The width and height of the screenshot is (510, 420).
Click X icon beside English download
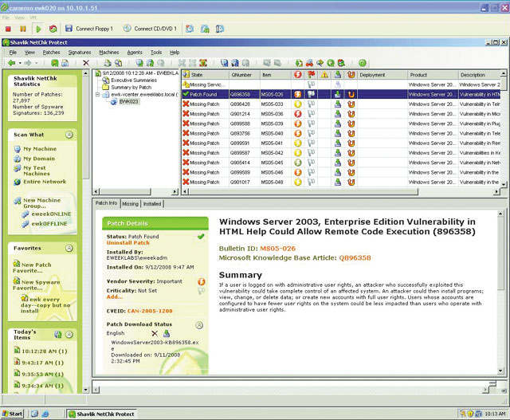coord(155,333)
